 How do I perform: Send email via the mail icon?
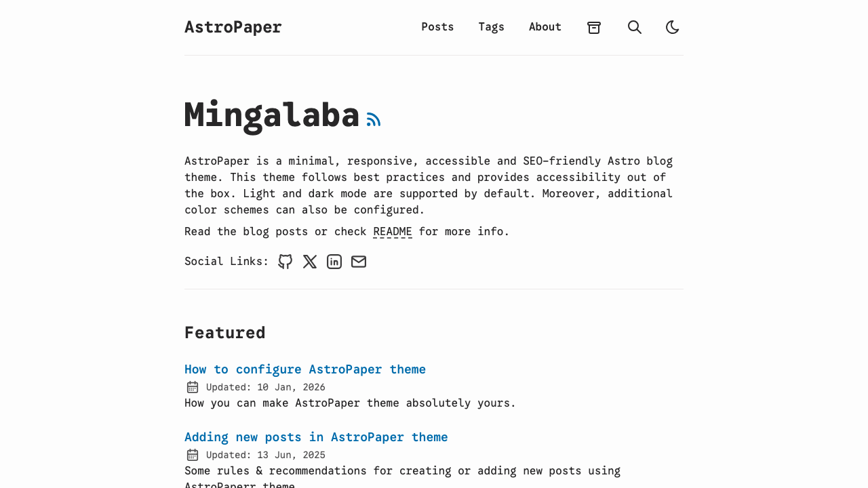pyautogui.click(x=359, y=261)
